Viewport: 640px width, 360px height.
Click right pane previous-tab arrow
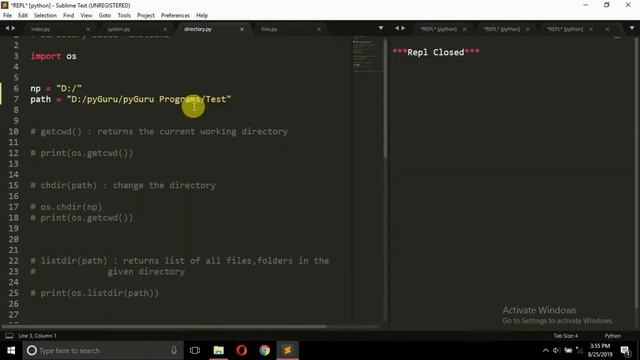coord(397,28)
